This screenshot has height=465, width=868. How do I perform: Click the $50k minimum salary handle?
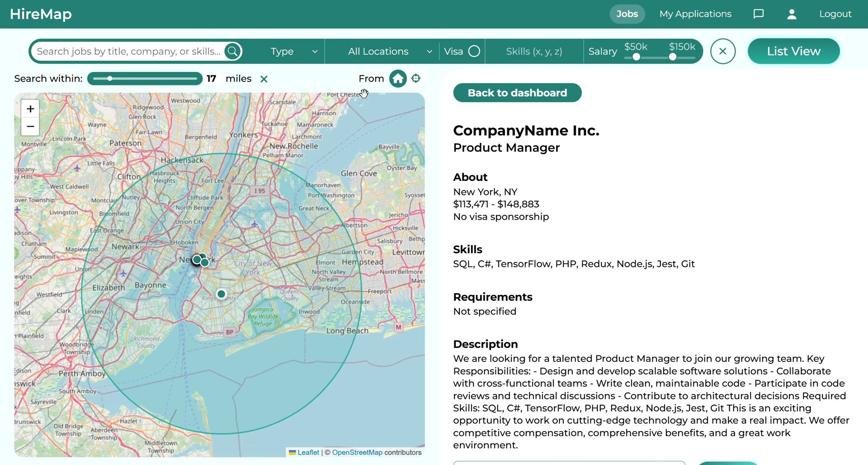point(636,57)
